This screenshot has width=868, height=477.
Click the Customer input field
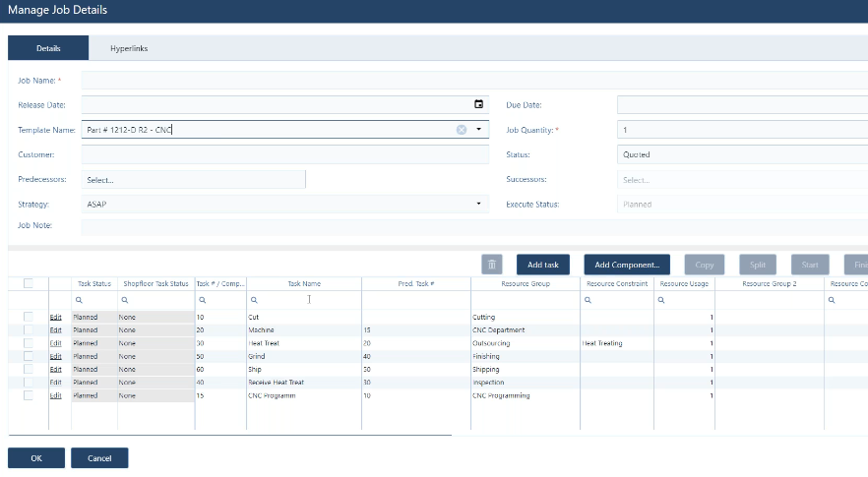285,154
